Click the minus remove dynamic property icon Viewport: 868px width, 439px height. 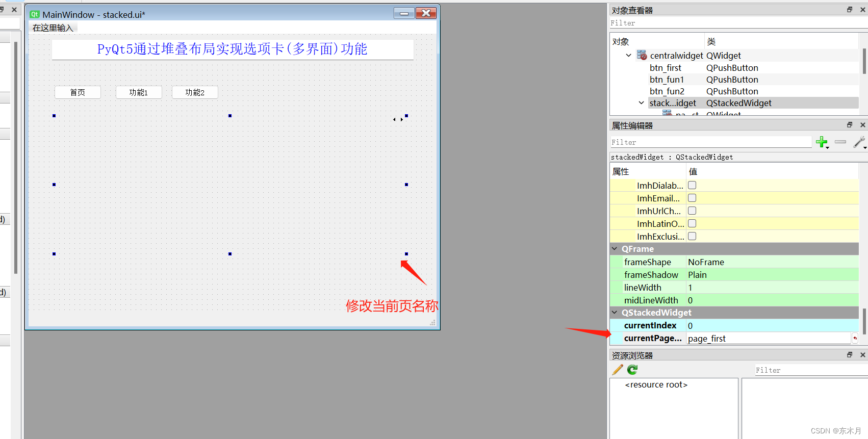[x=840, y=142]
